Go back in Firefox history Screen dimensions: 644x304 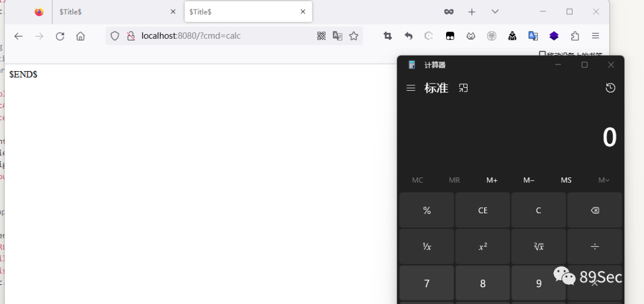coord(18,36)
